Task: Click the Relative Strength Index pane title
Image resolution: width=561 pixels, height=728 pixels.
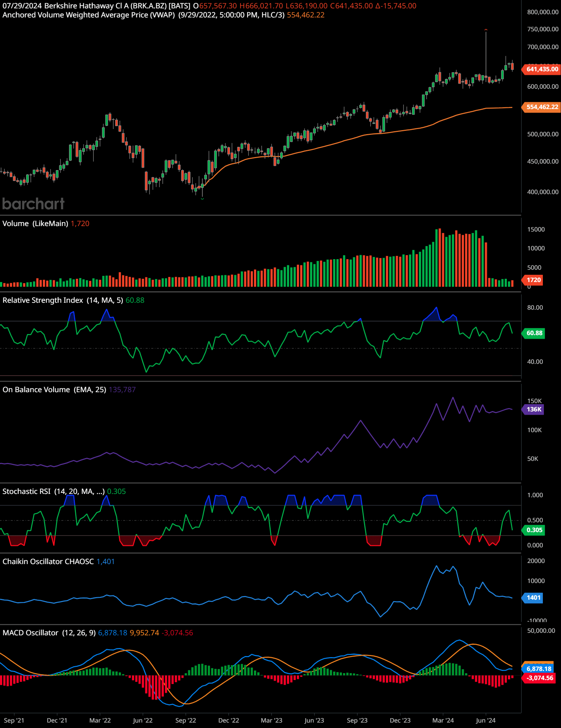Action: tap(63, 300)
